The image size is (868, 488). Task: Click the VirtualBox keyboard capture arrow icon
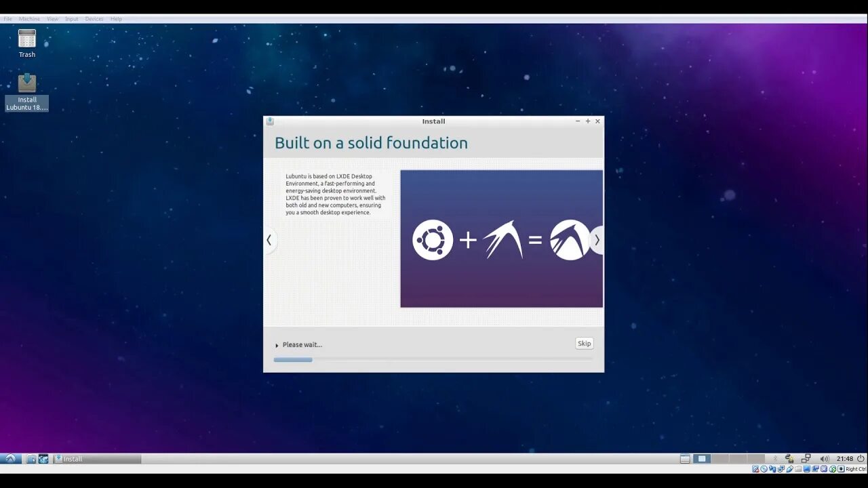click(x=841, y=469)
